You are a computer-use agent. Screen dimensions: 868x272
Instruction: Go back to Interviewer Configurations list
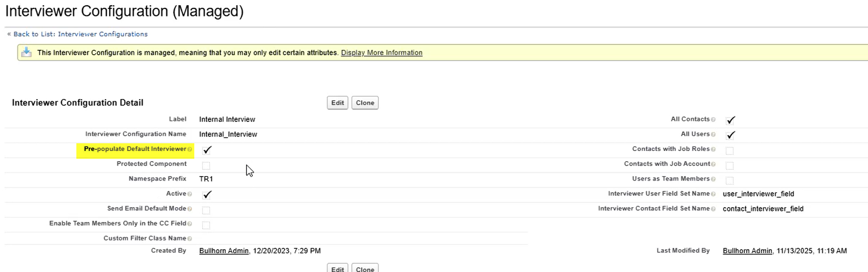point(80,34)
